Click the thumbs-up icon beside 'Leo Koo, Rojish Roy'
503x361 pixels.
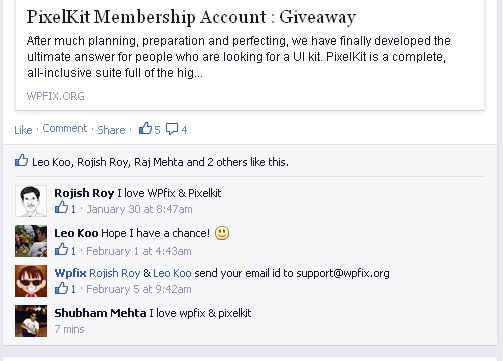[x=21, y=160]
